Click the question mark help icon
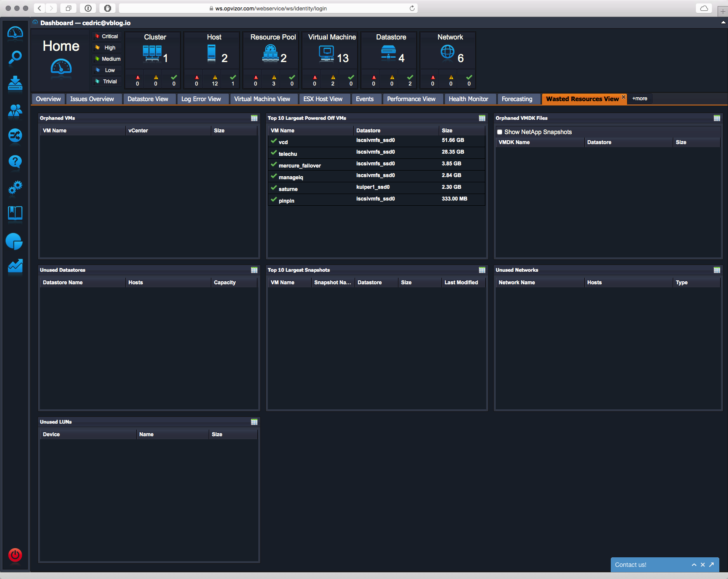 15,161
